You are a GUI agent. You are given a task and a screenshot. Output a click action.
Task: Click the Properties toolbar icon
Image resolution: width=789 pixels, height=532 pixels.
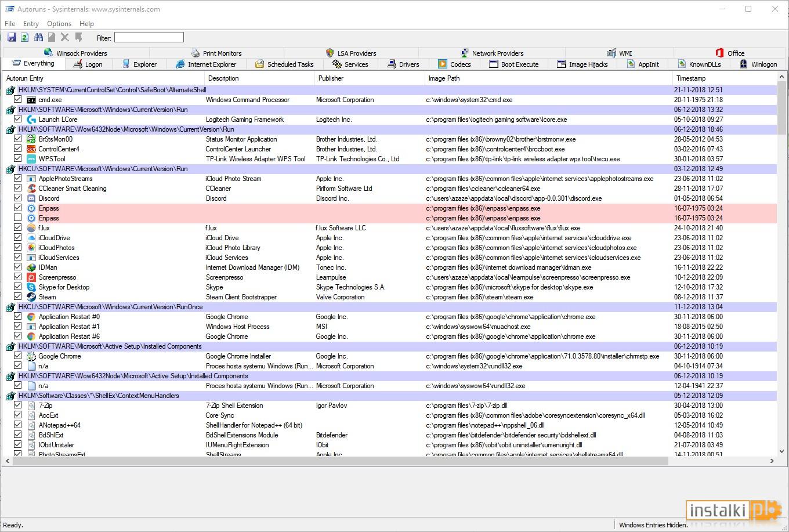coord(52,38)
